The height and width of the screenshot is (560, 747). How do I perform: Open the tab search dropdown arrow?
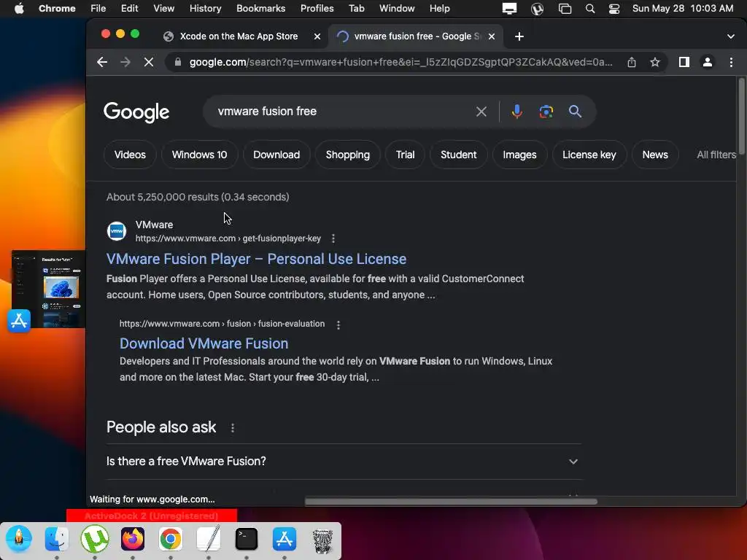(x=731, y=36)
